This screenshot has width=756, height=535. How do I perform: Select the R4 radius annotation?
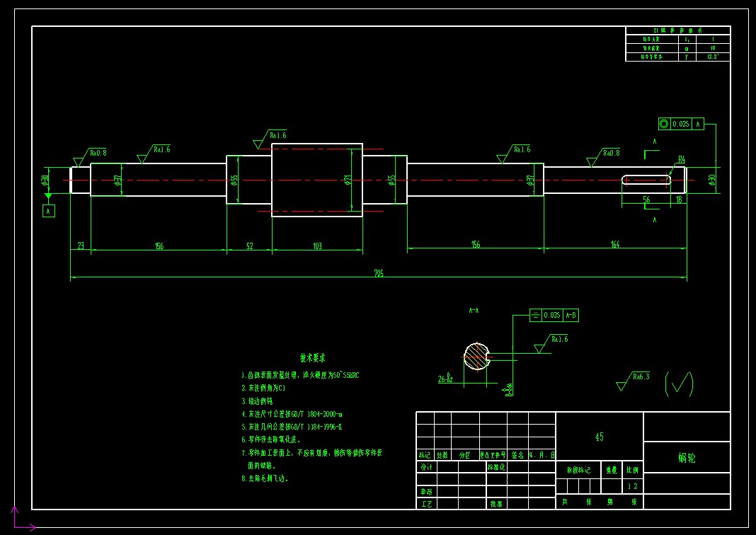pyautogui.click(x=682, y=159)
